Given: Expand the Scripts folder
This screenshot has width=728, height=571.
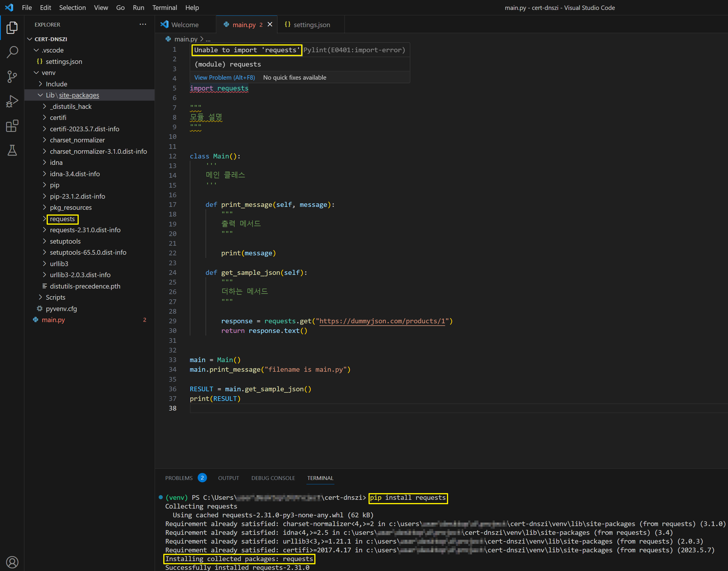Looking at the screenshot, I should [x=55, y=297].
